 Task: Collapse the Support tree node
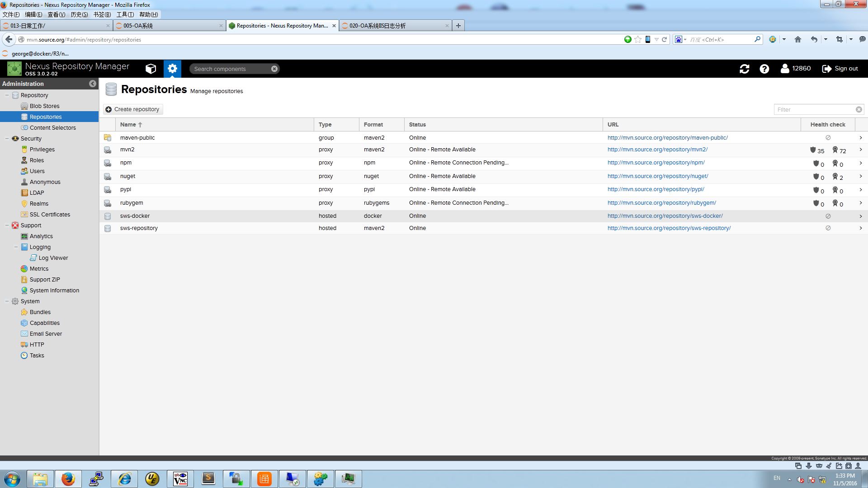coord(7,225)
